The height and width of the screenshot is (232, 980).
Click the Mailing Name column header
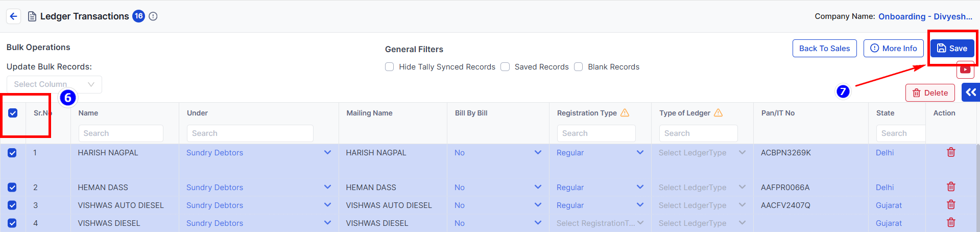[x=369, y=113]
